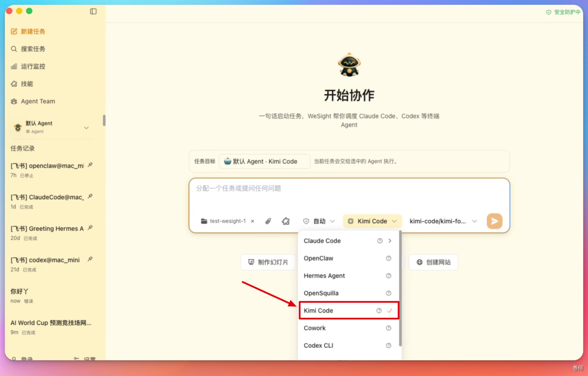This screenshot has width=588, height=376.
Task: Click the 安全防护中 shield status
Action: pyautogui.click(x=563, y=13)
